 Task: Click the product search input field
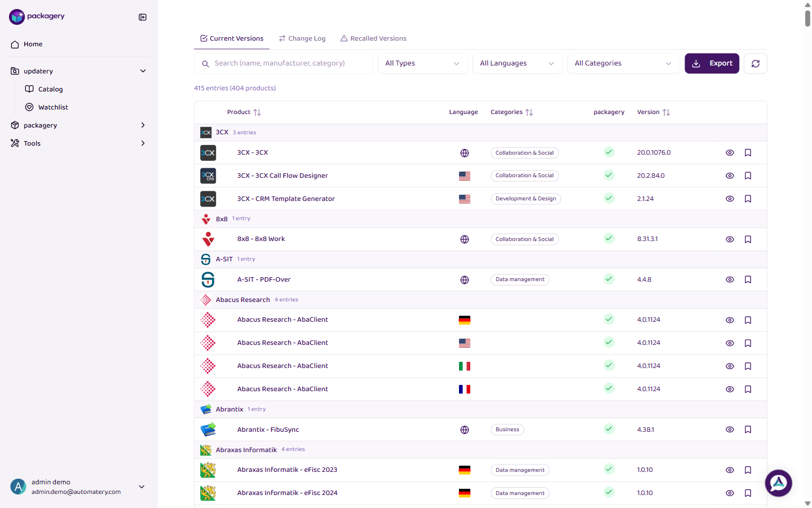pyautogui.click(x=288, y=63)
